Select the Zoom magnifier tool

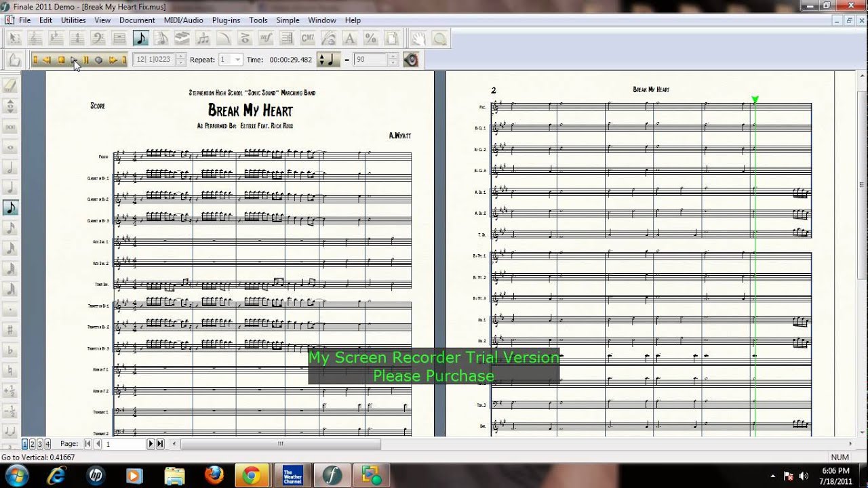click(x=440, y=38)
